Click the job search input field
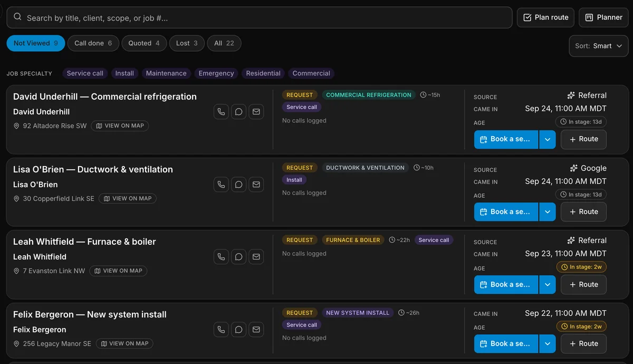Viewport: 633px width, 364px height. pyautogui.click(x=259, y=17)
